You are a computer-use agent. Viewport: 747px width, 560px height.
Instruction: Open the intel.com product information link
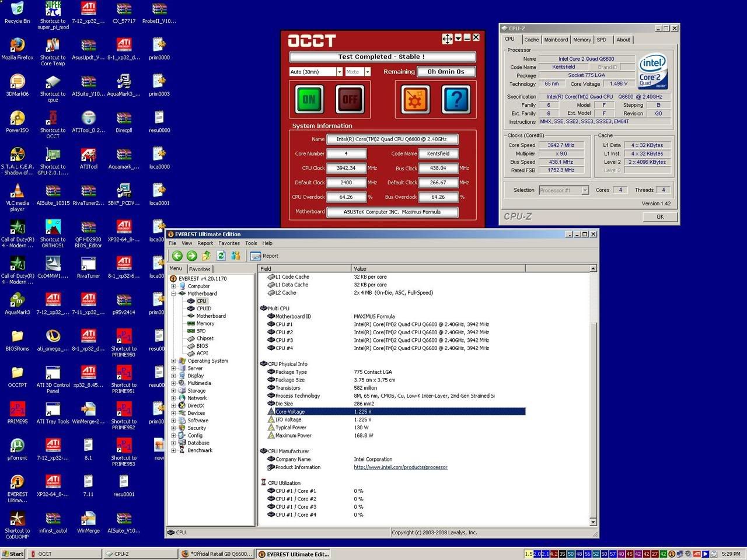pyautogui.click(x=400, y=467)
